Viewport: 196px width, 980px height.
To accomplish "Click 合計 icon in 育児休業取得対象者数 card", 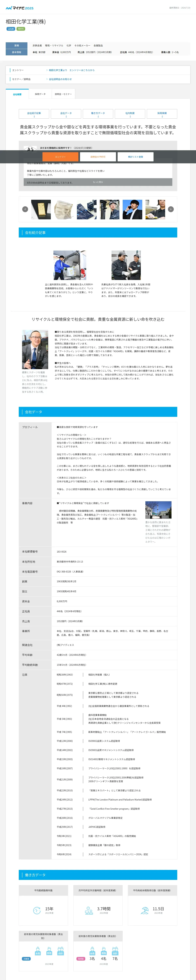I will pyautogui.click(x=60, y=951).
